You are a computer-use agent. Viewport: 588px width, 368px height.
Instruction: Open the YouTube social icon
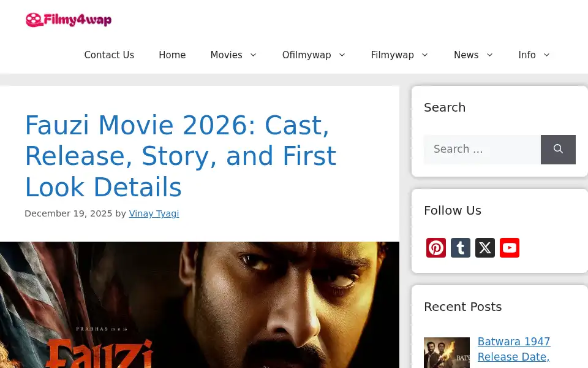pyautogui.click(x=510, y=248)
